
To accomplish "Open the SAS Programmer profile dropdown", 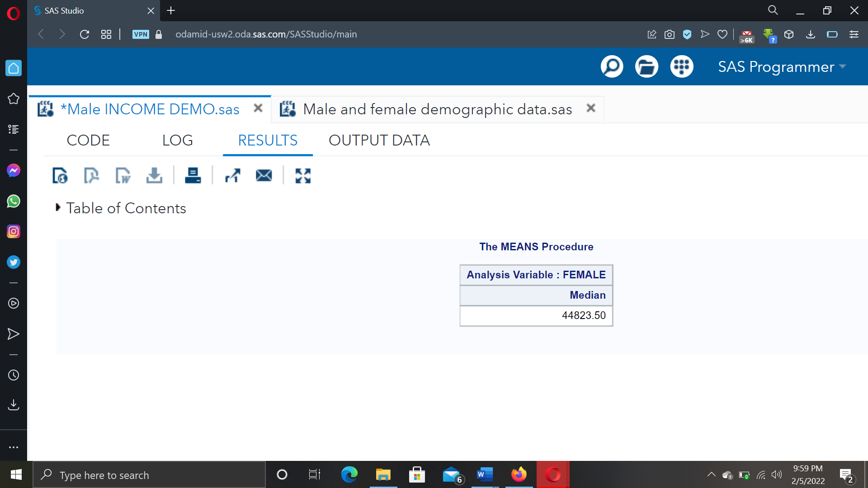I will point(783,67).
